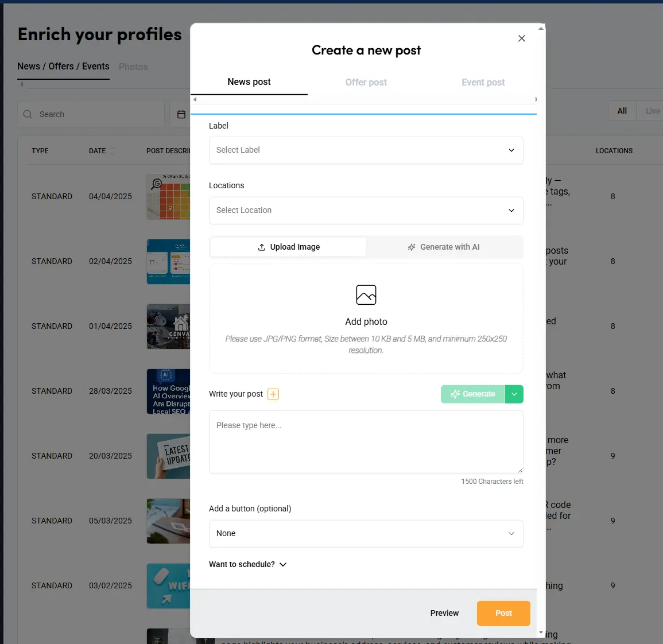Expand the Want to schedule section
The width and height of the screenshot is (663, 644).
248,564
